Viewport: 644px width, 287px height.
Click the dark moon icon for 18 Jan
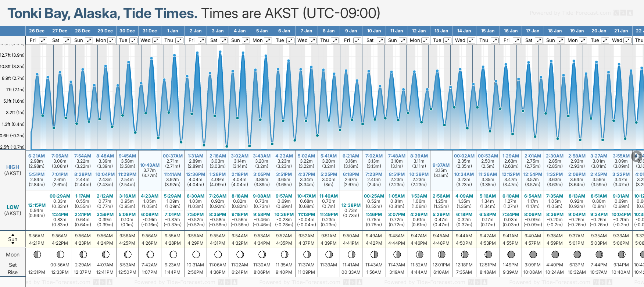click(x=555, y=255)
